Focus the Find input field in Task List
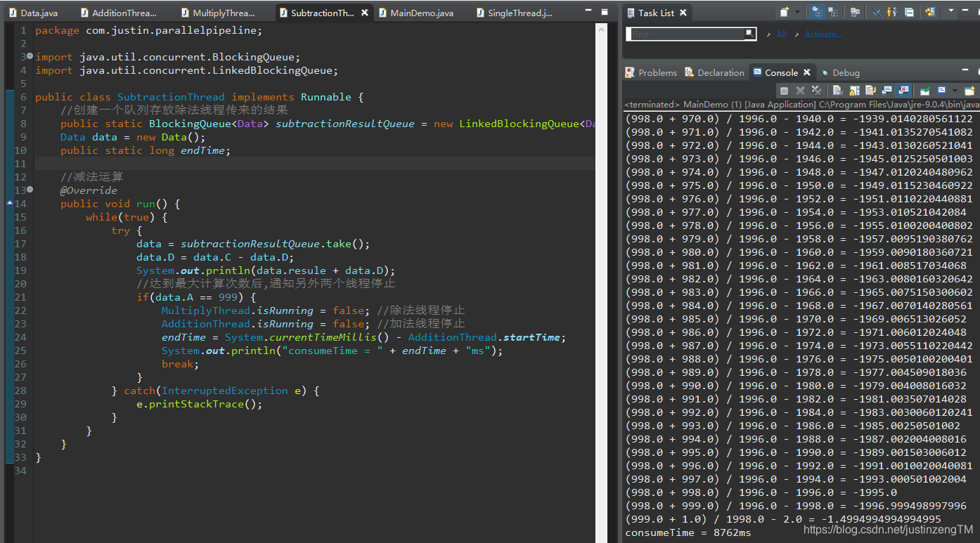This screenshot has width=980, height=543. [687, 34]
